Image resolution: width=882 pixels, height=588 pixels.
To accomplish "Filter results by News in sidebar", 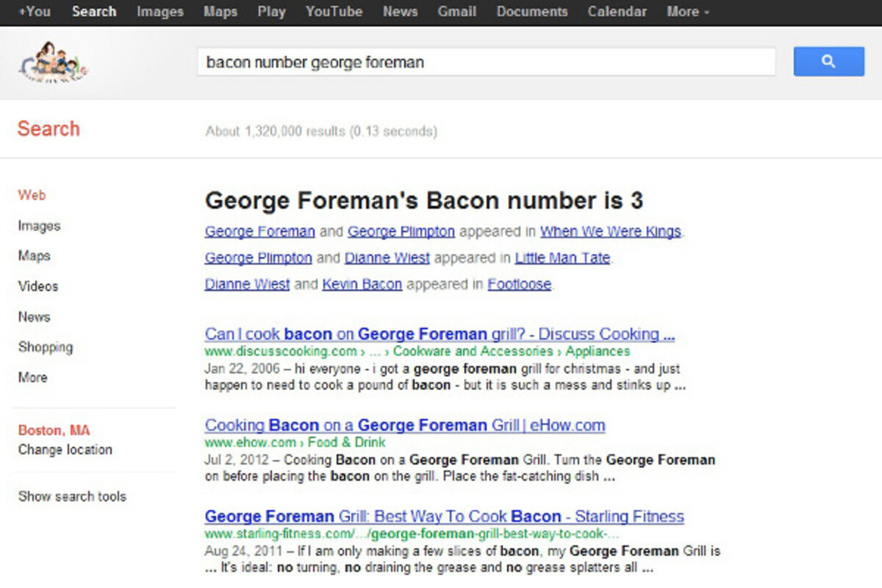I will point(34,317).
